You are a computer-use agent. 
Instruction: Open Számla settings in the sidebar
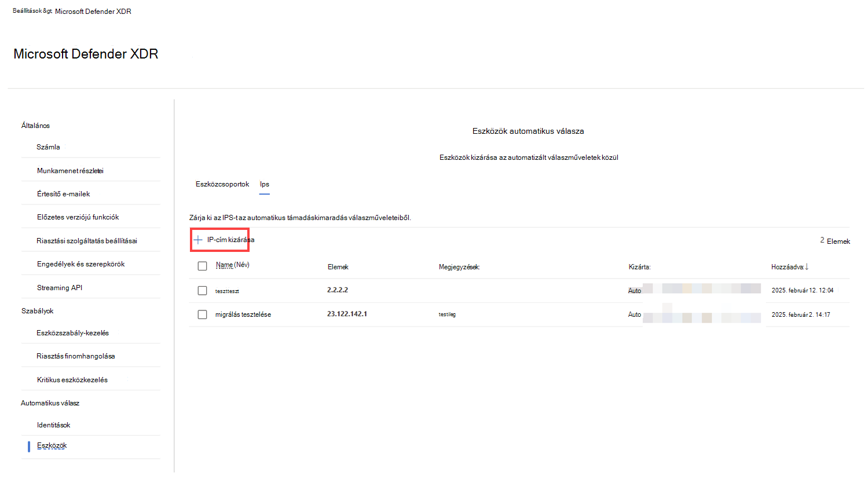tap(48, 147)
